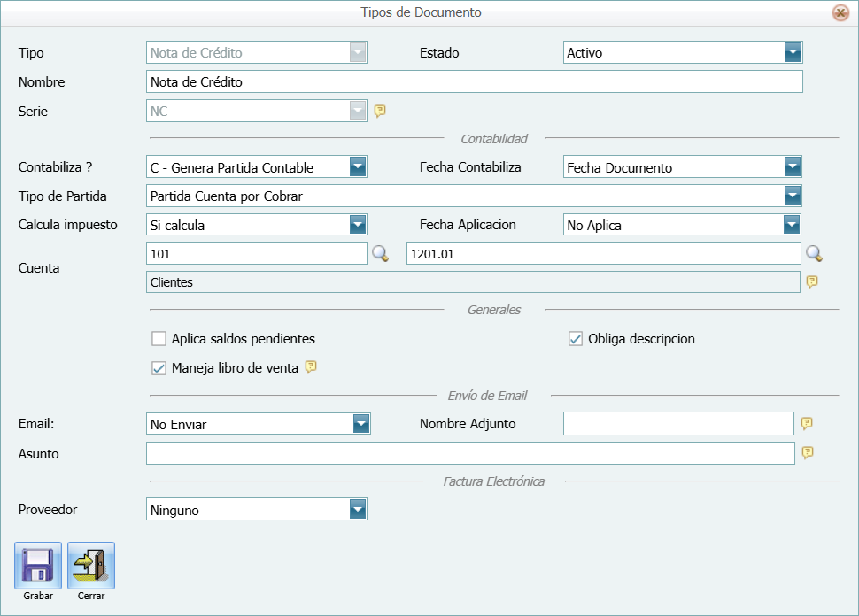View the help icon beside the Clientes account
This screenshot has width=859, height=616.
coord(813,281)
